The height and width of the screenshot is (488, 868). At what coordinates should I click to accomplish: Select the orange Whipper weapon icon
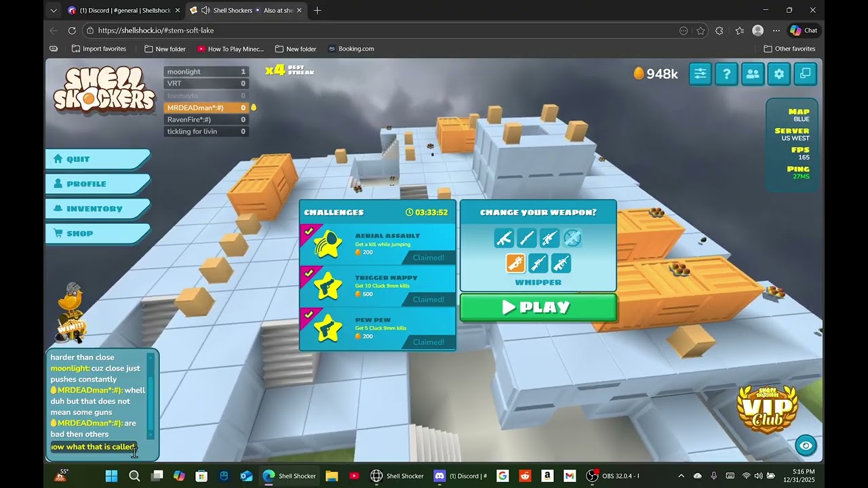[x=515, y=263]
